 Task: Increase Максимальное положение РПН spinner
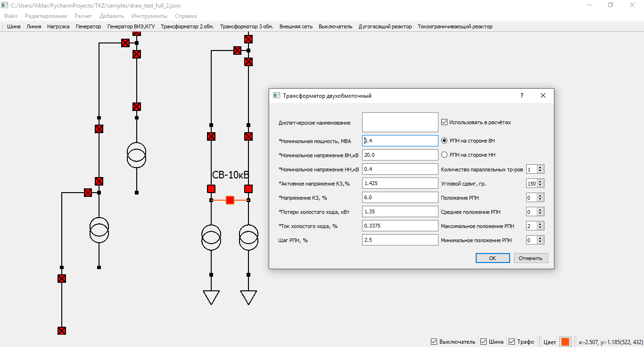[x=540, y=224]
